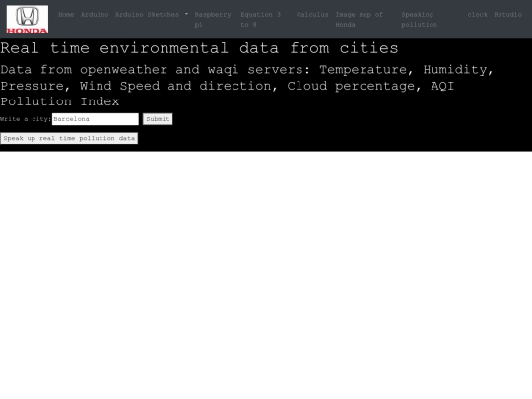The height and width of the screenshot is (399, 532).
Task: Go to the clock page
Action: [478, 15]
